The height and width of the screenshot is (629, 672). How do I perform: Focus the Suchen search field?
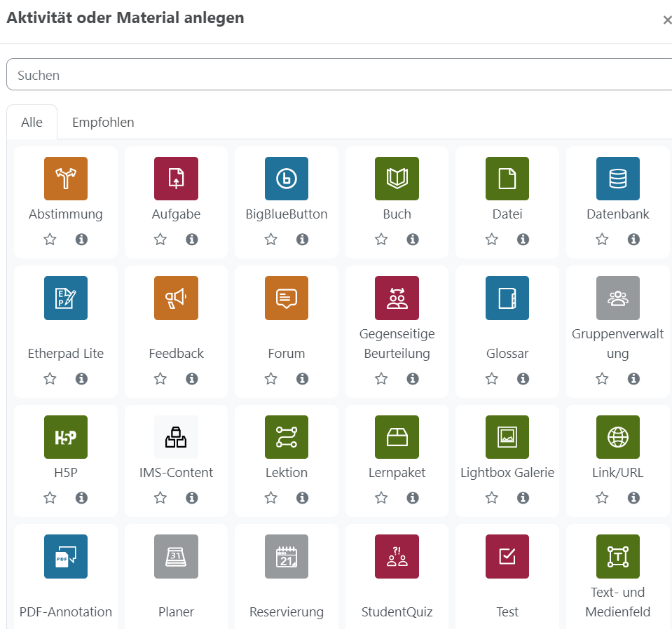(x=336, y=75)
